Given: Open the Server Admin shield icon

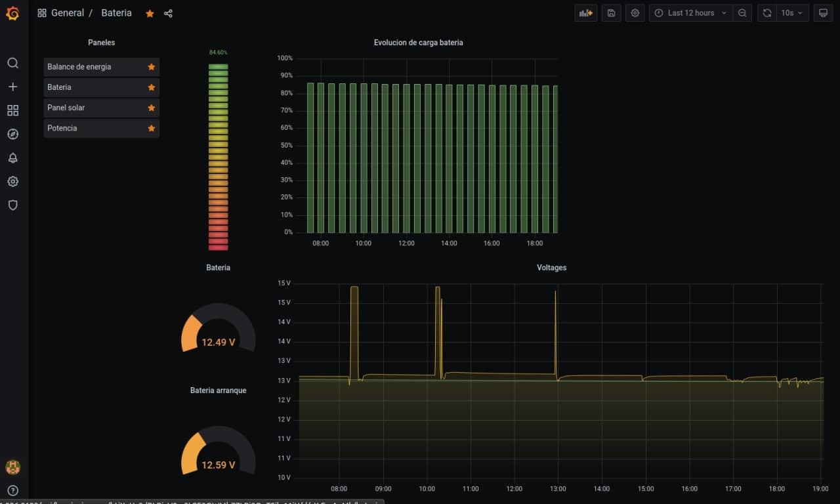Looking at the screenshot, I should [x=12, y=205].
